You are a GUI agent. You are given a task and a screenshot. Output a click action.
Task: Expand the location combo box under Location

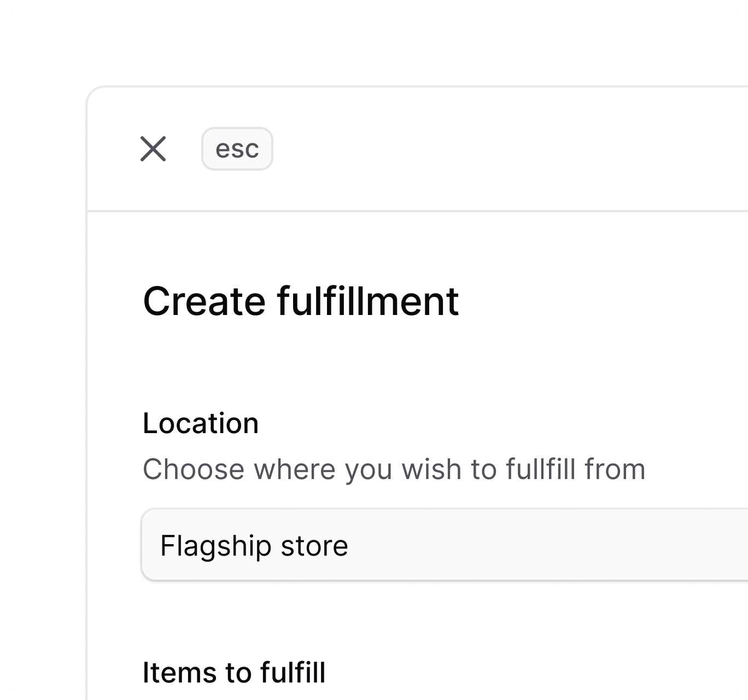[445, 545]
